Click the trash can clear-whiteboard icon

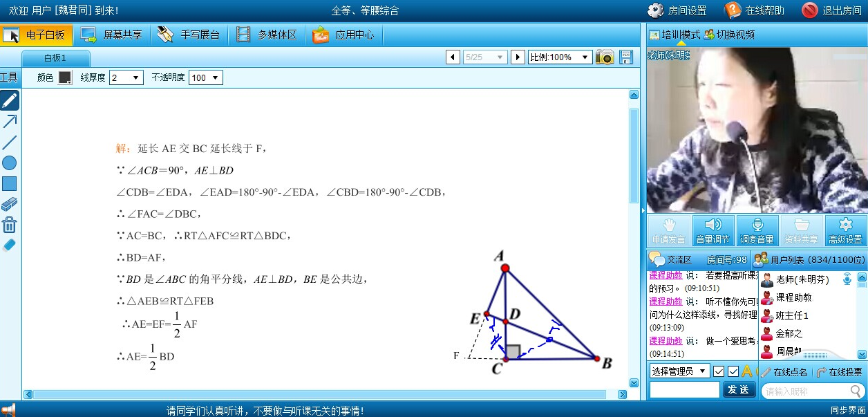pyautogui.click(x=10, y=225)
